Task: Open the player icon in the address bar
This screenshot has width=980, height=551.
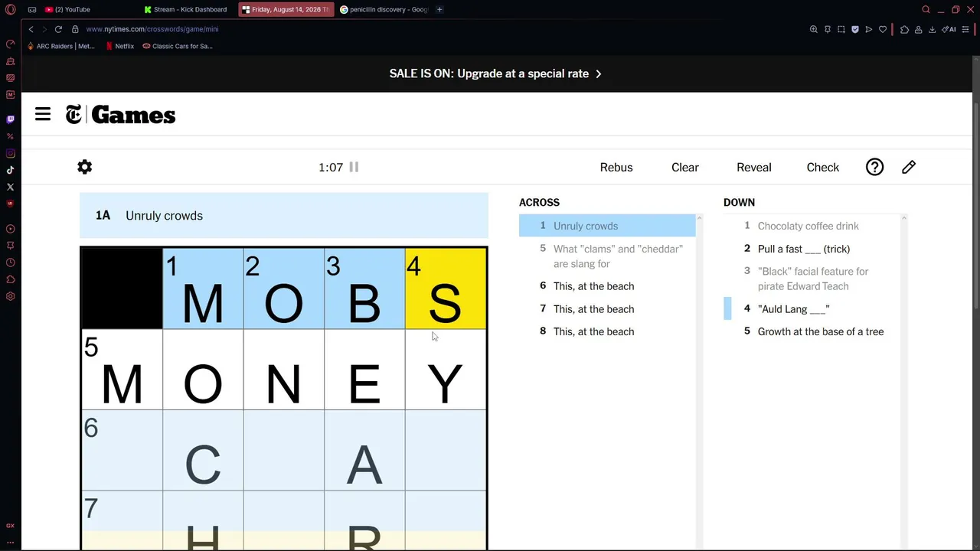Action: coord(869,29)
